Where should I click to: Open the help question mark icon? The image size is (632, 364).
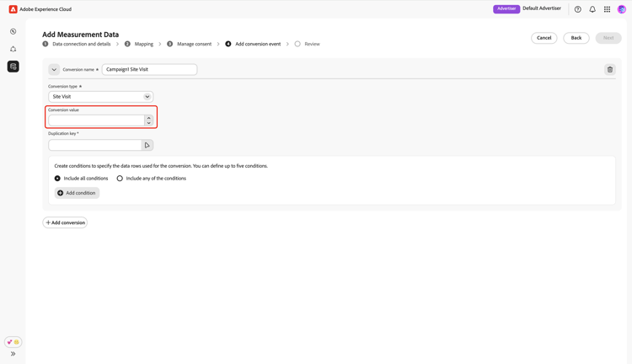pos(577,9)
